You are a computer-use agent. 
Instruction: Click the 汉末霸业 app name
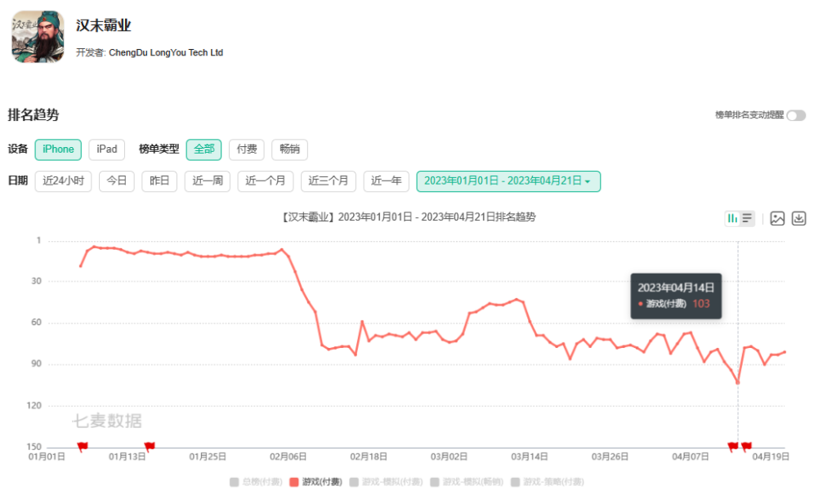(103, 25)
